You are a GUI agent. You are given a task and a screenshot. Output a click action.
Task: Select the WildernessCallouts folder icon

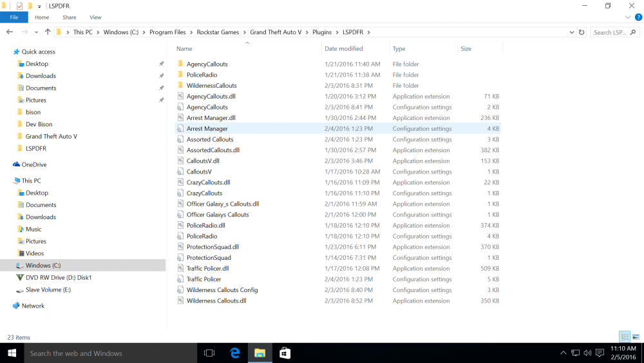click(180, 85)
